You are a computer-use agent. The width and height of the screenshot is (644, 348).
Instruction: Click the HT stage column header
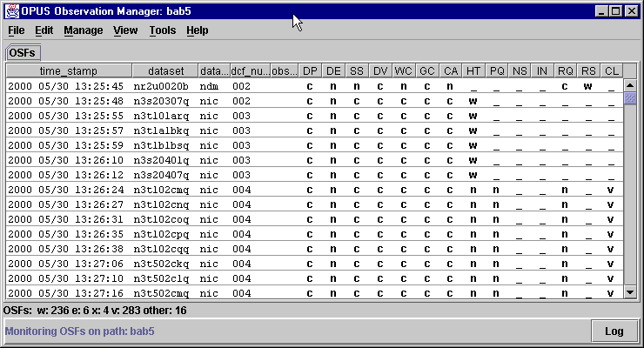(473, 70)
